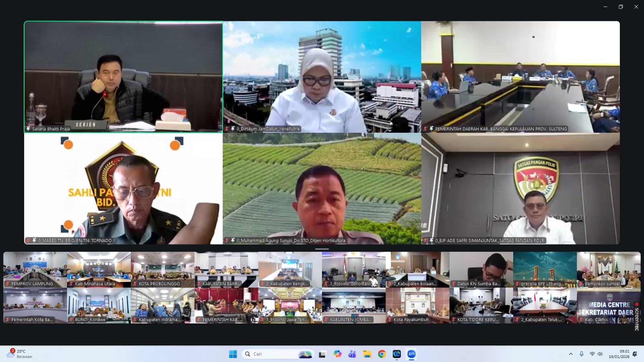
Task: Open the Wi-Fi network tray icon
Action: [x=592, y=354]
